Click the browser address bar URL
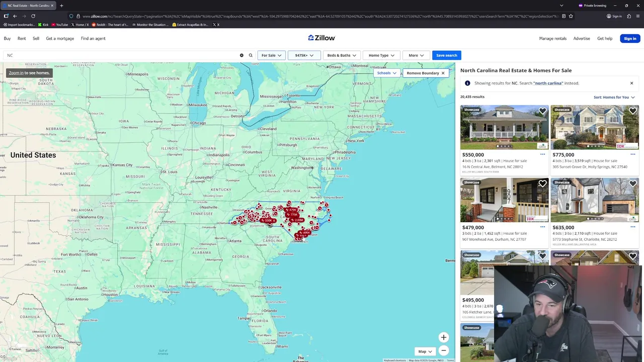 pos(319,16)
